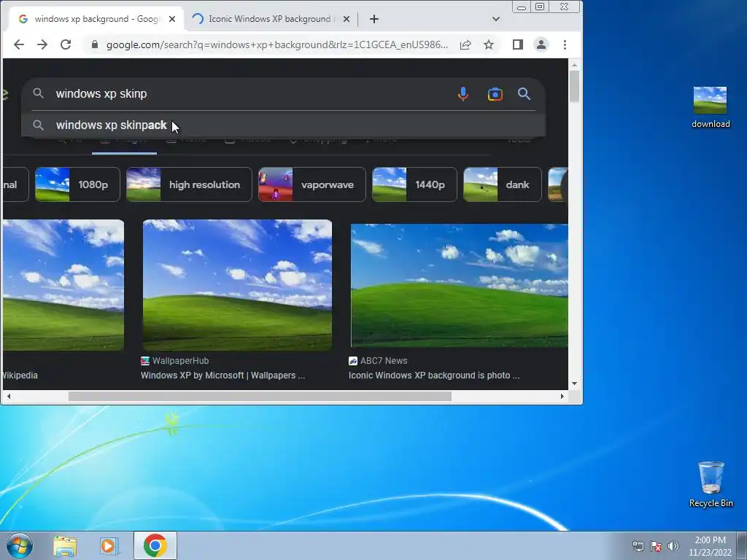This screenshot has height=560, width=747.
Task: Open the Action Center flag icon
Action: (x=656, y=546)
